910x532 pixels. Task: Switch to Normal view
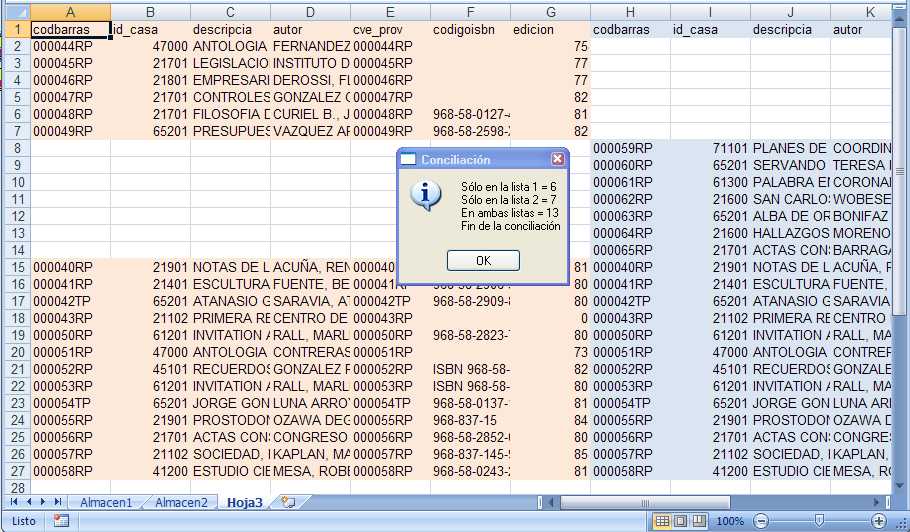[662, 521]
